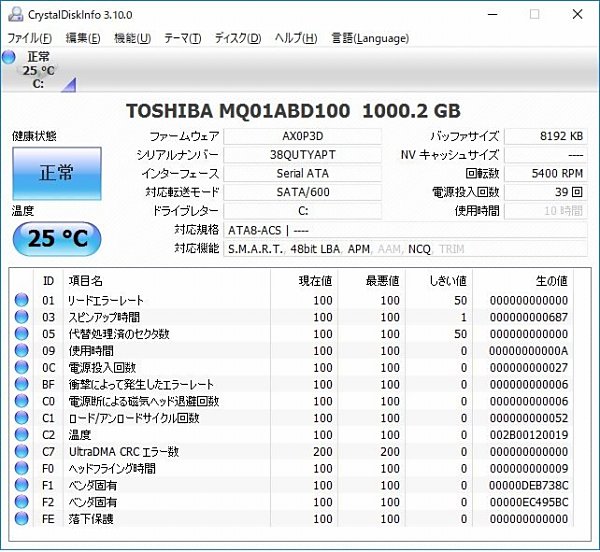Click the grayed AAM feature label

[x=389, y=249]
